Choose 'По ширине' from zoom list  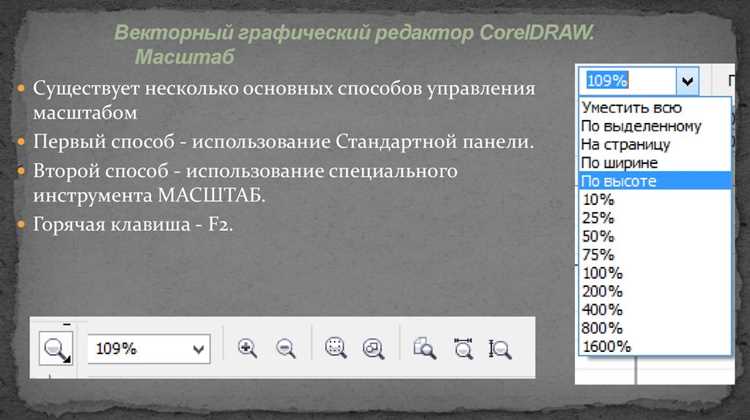(x=655, y=163)
